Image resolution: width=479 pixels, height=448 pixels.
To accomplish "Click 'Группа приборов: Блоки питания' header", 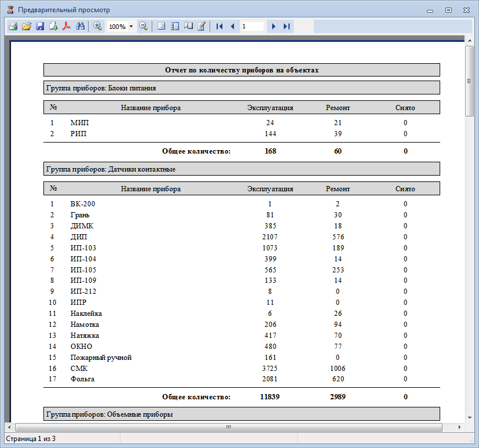I will [x=242, y=88].
